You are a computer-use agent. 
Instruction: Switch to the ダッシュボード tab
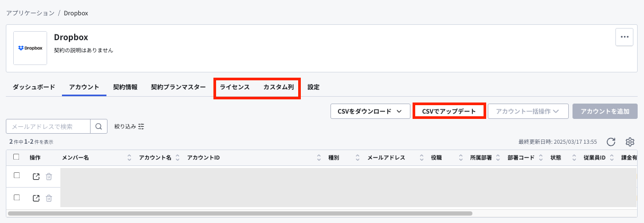coord(34,87)
